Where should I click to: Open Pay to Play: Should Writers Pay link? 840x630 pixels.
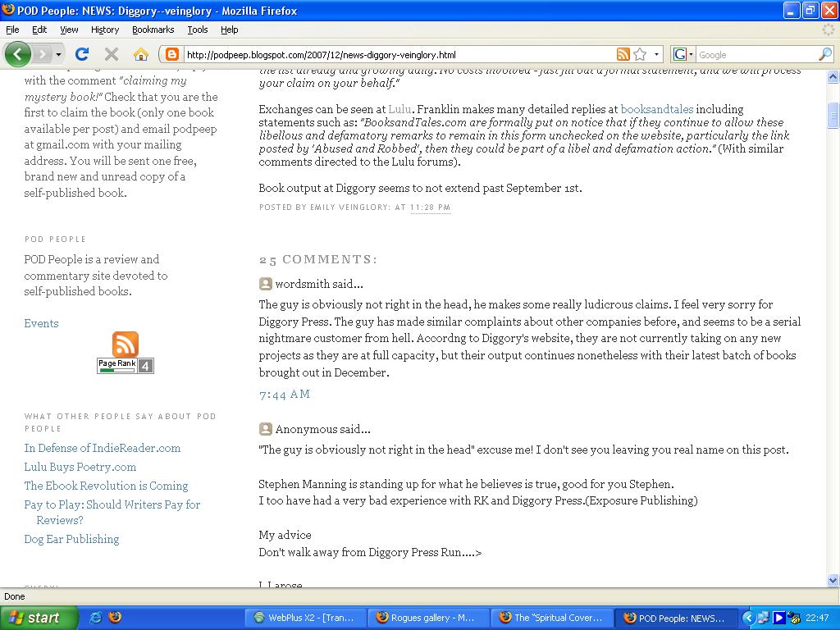[112, 512]
